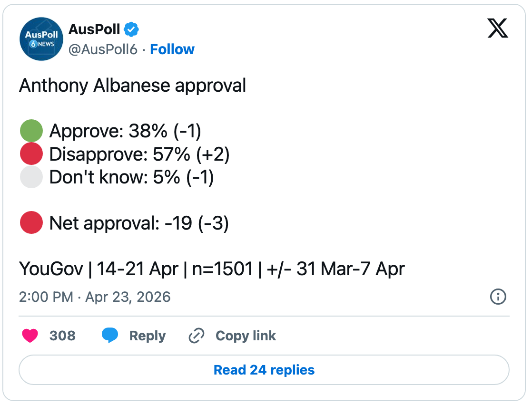This screenshot has height=404, width=532.
Task: Click the grey Don't know circle emoji
Action: pos(31,177)
